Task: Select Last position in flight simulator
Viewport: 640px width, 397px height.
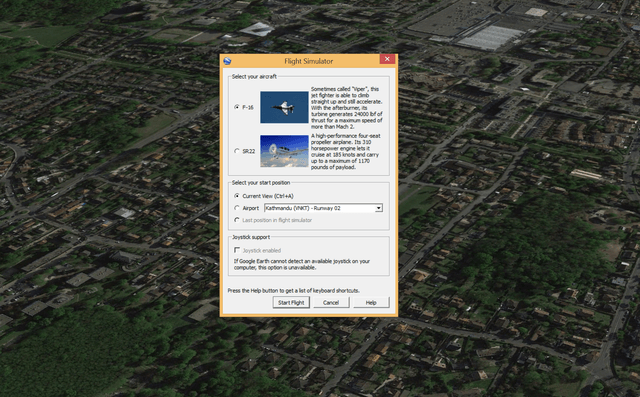Action: pyautogui.click(x=237, y=220)
